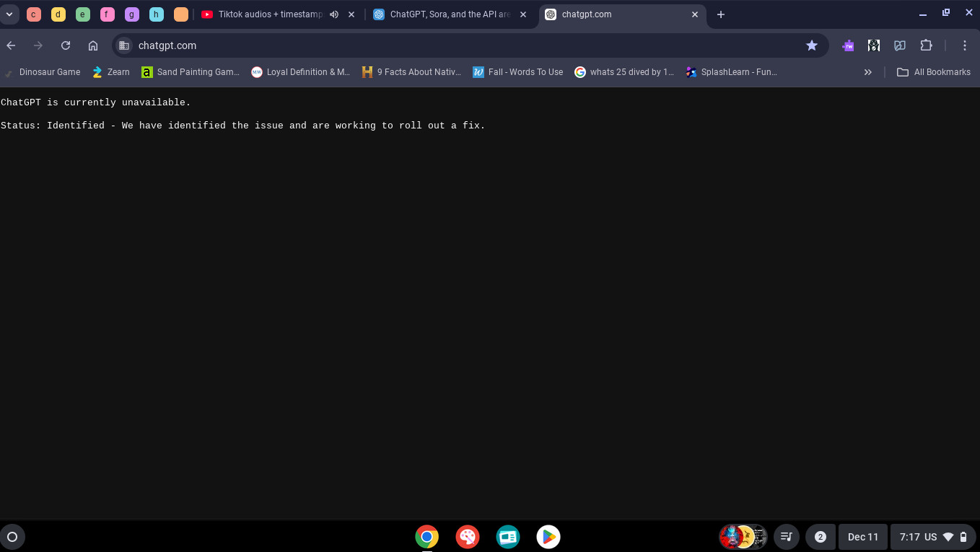Focus the chatgpt.com address bar
Image resolution: width=980 pixels, height=552 pixels.
(469, 45)
